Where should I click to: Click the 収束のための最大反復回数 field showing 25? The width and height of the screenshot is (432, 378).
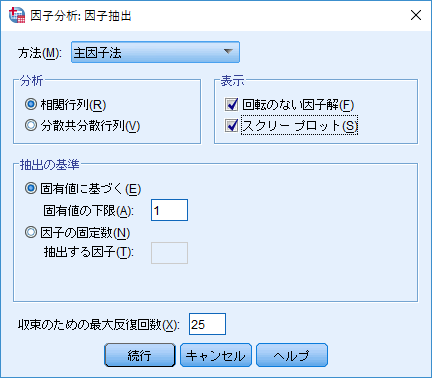coord(207,324)
